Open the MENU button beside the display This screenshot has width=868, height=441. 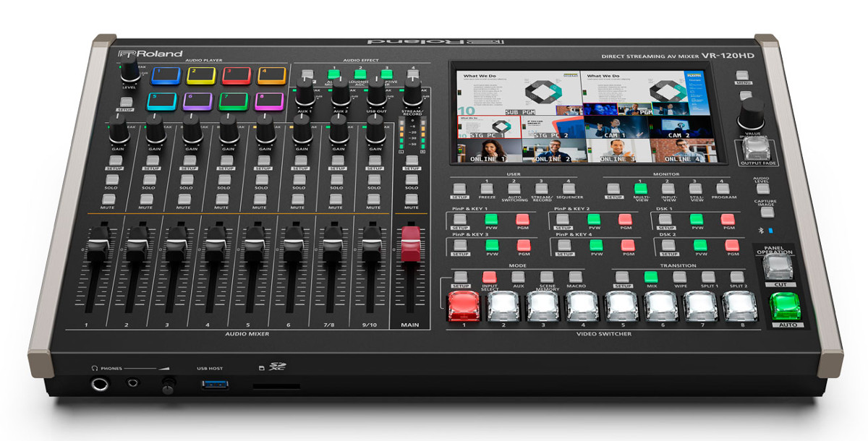pos(742,74)
